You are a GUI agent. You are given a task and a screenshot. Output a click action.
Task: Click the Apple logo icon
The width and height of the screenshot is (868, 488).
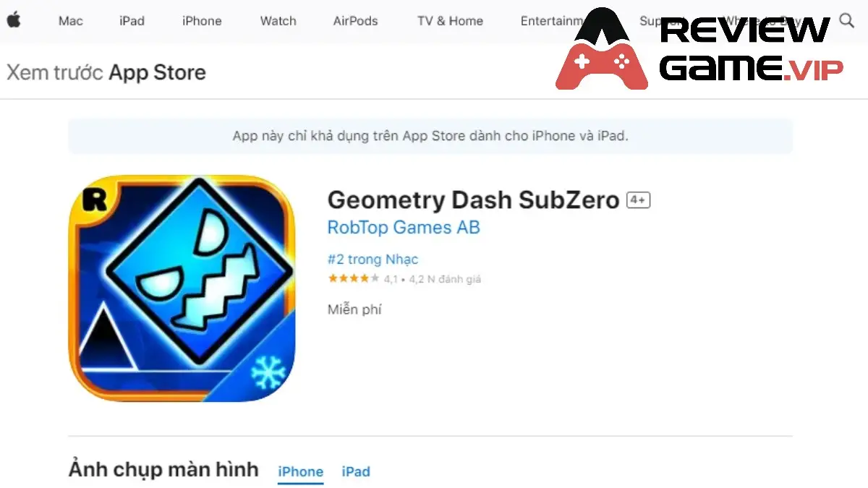[x=14, y=20]
